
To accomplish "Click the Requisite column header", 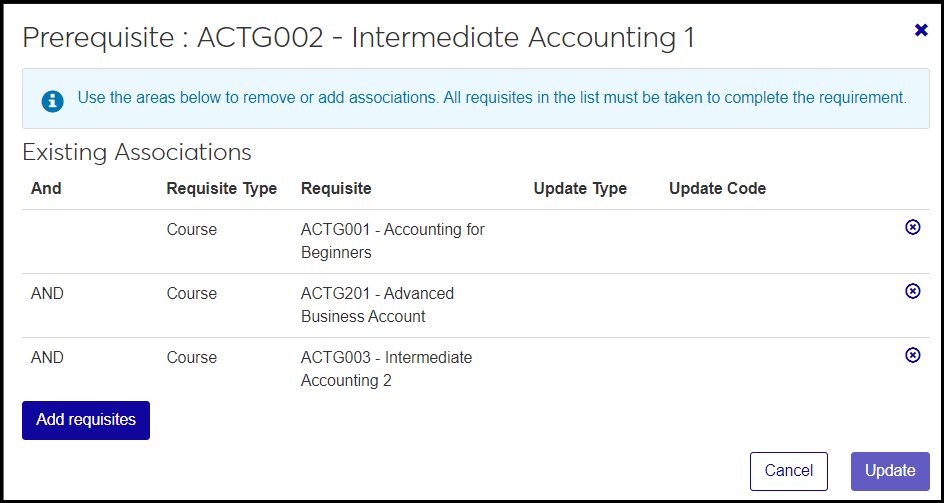I will 335,188.
